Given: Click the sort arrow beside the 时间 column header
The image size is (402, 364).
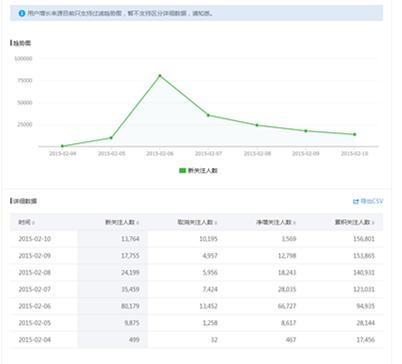Looking at the screenshot, I should click(33, 223).
